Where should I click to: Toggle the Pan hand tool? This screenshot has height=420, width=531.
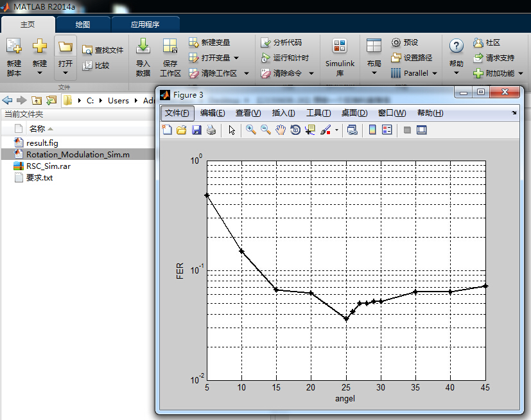pyautogui.click(x=281, y=130)
